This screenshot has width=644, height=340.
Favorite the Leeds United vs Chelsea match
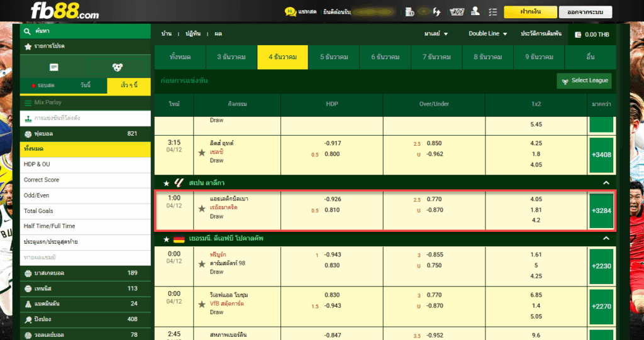pos(202,153)
